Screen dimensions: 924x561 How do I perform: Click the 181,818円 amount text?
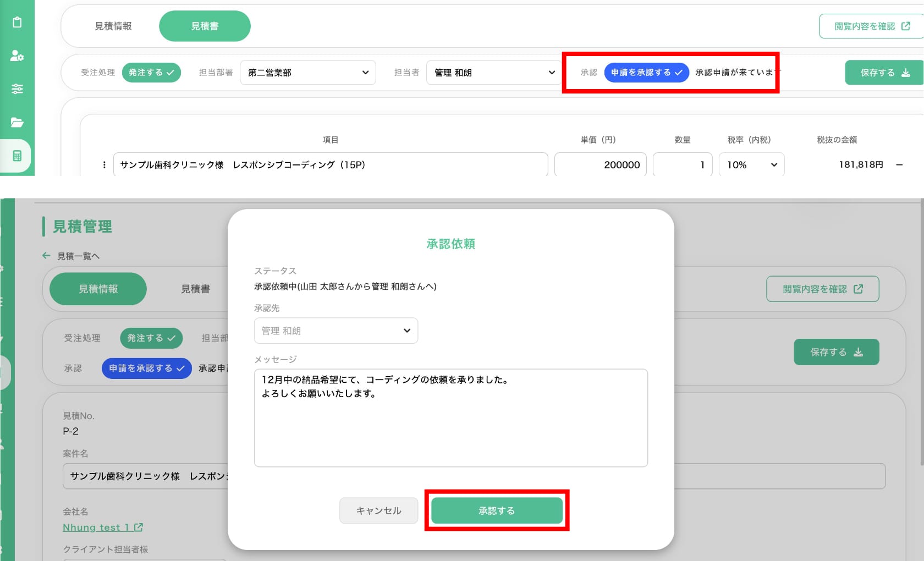pos(861,164)
